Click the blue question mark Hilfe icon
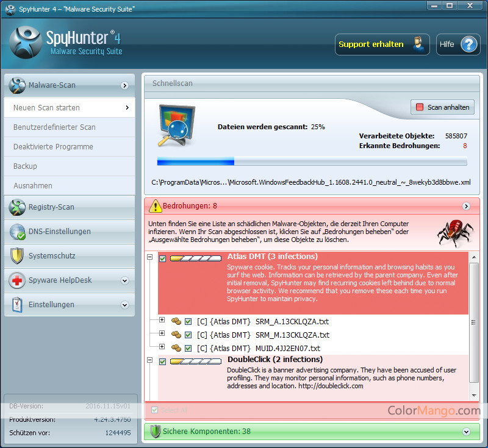This screenshot has width=488, height=448. point(468,44)
